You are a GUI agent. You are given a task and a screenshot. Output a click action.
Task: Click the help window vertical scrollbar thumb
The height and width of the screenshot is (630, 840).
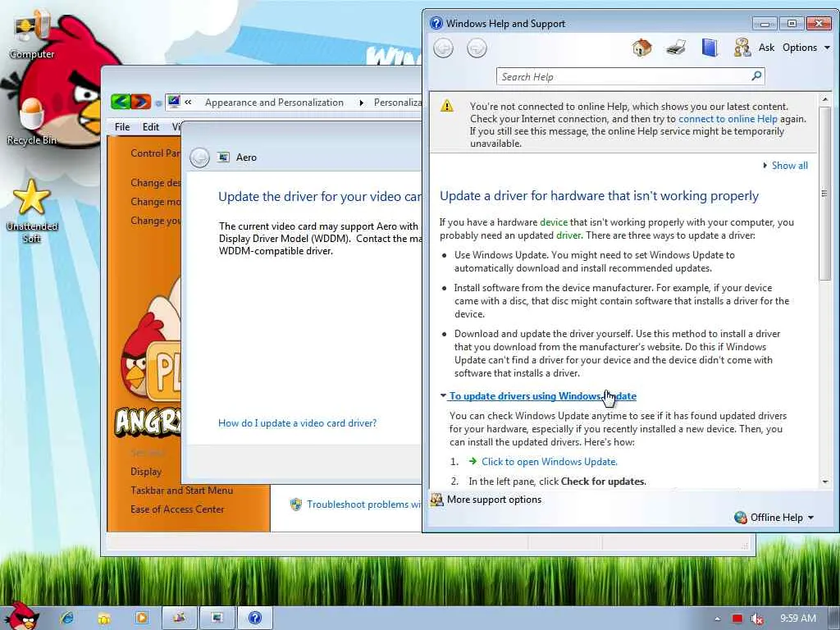pyautogui.click(x=824, y=193)
